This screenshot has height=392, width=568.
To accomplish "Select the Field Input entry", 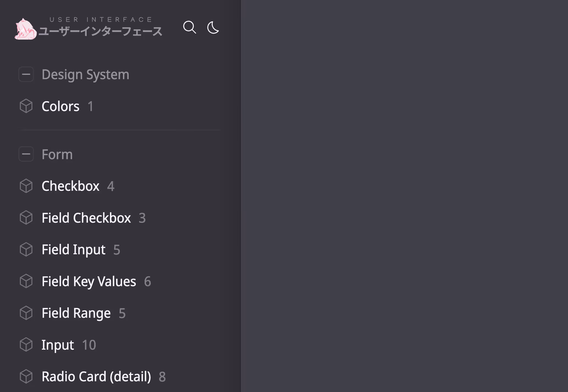I will click(73, 250).
